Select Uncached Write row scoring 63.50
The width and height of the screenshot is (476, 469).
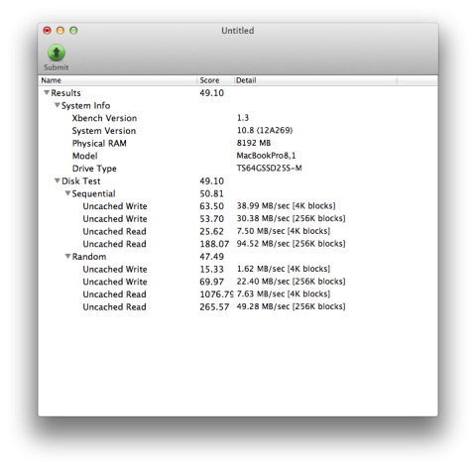pos(238,206)
